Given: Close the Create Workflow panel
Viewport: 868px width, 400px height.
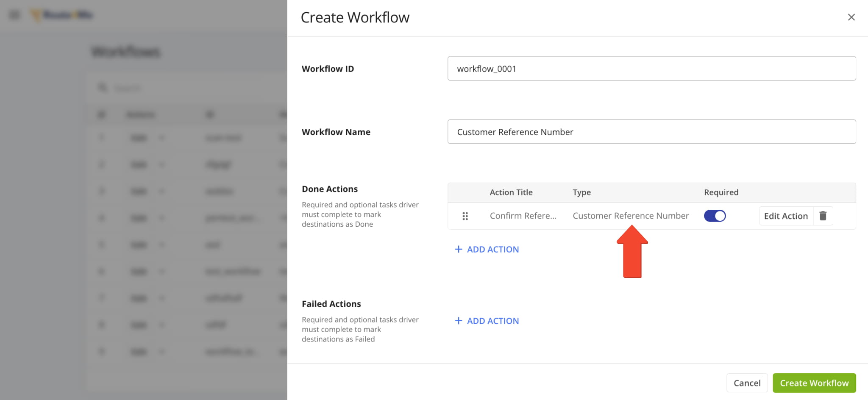Looking at the screenshot, I should [851, 17].
